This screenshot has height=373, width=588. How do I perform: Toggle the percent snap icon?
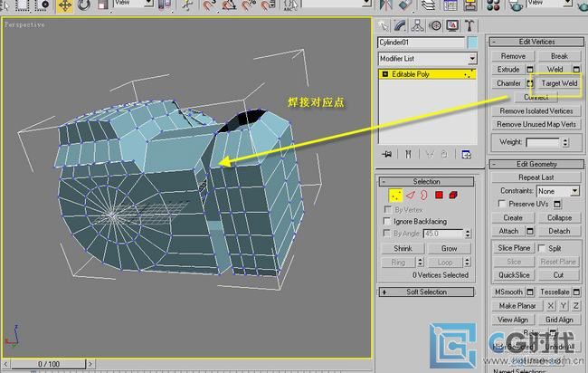249,5
